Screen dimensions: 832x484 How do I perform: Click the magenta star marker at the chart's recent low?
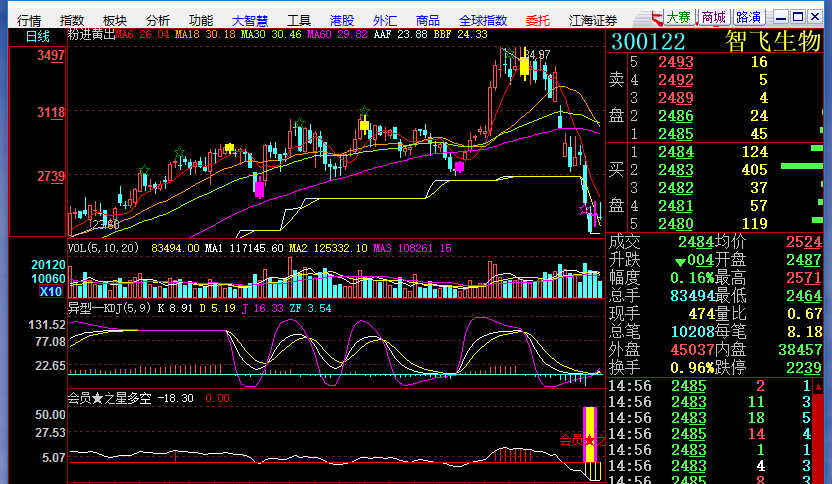point(584,210)
